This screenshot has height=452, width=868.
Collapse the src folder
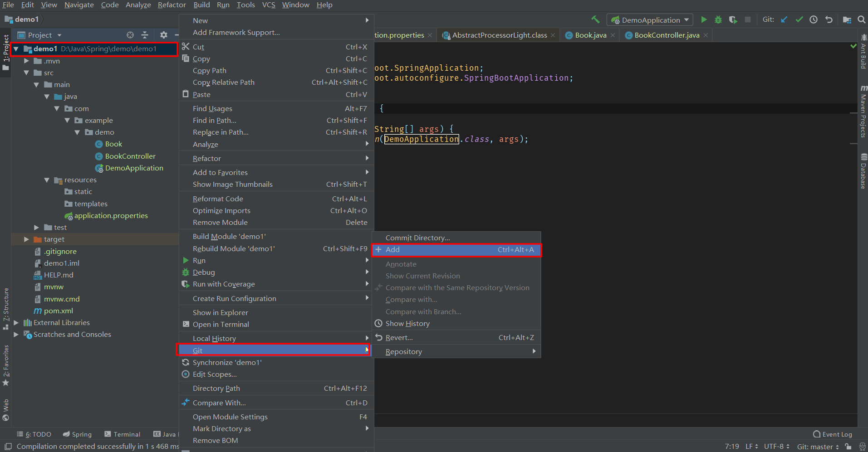(26, 73)
